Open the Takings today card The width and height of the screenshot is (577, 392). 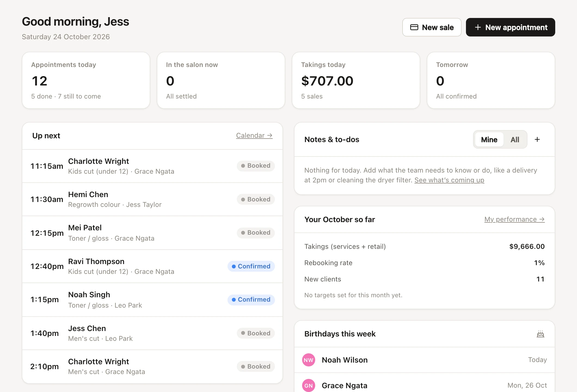point(356,80)
